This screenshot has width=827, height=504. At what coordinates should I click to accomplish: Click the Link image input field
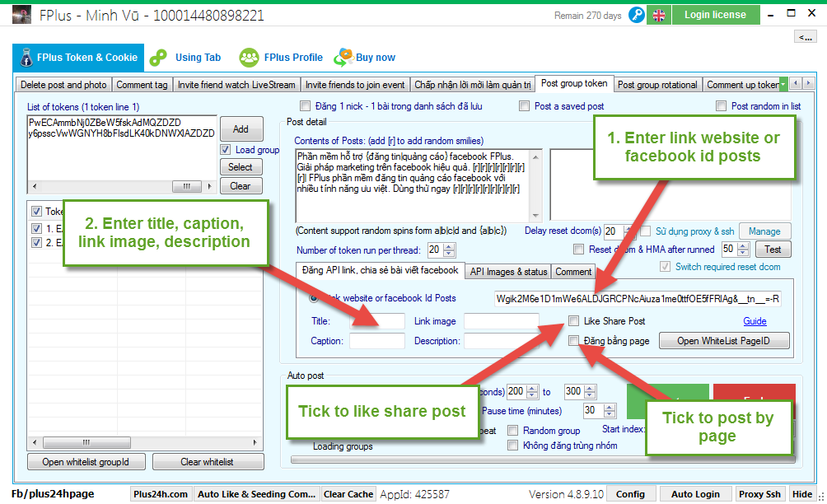(502, 321)
